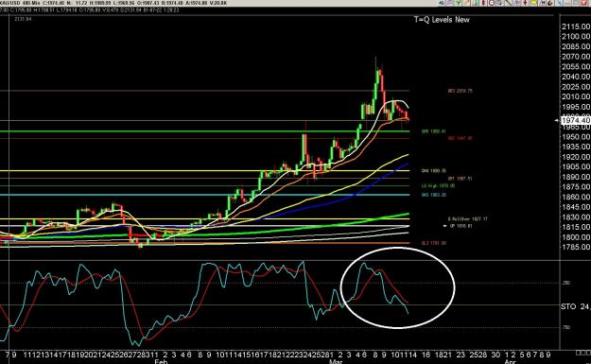Click the red SR2 level label
591x364 pixels.
pyautogui.click(x=460, y=138)
